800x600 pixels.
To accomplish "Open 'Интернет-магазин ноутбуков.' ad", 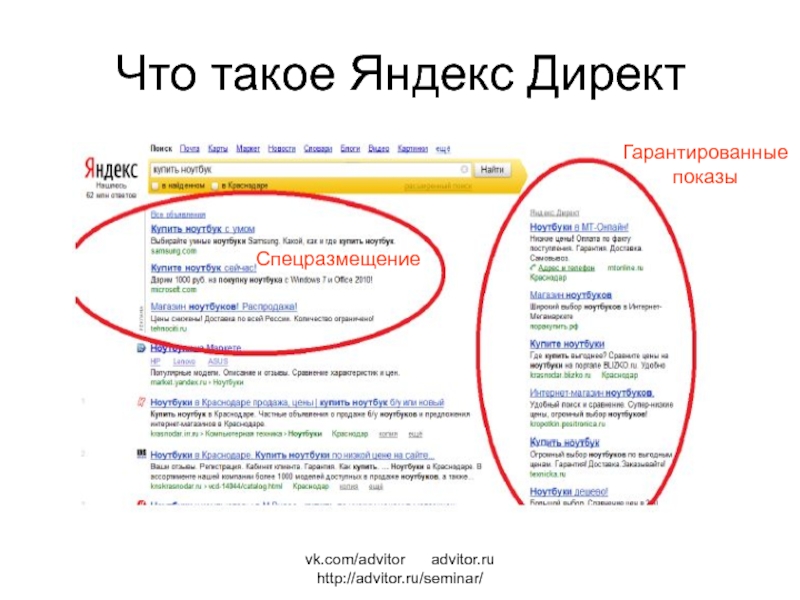I will 592,393.
